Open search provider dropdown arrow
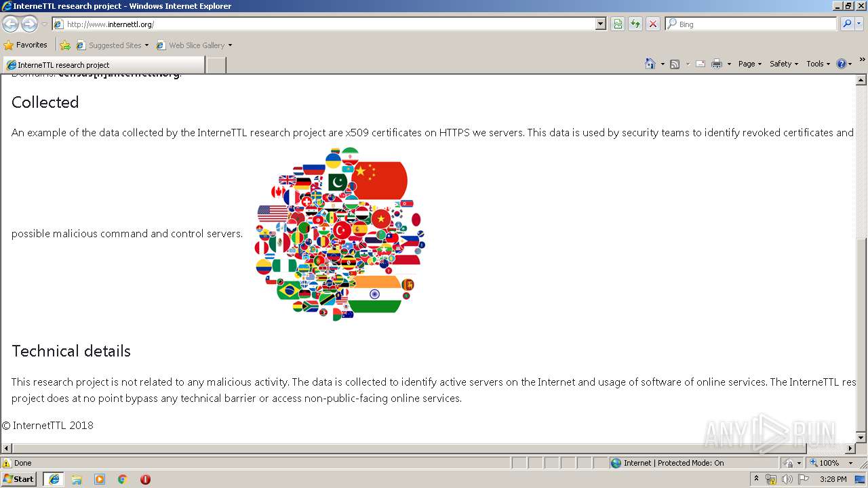The height and width of the screenshot is (488, 868). (x=860, y=24)
